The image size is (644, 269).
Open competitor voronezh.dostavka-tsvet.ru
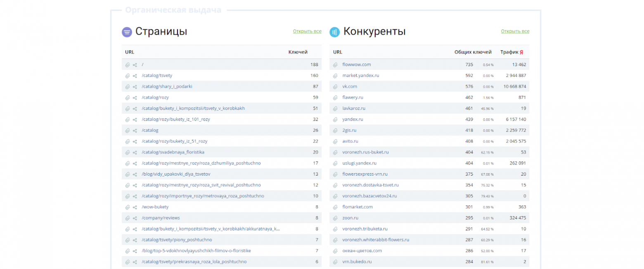[371, 185]
